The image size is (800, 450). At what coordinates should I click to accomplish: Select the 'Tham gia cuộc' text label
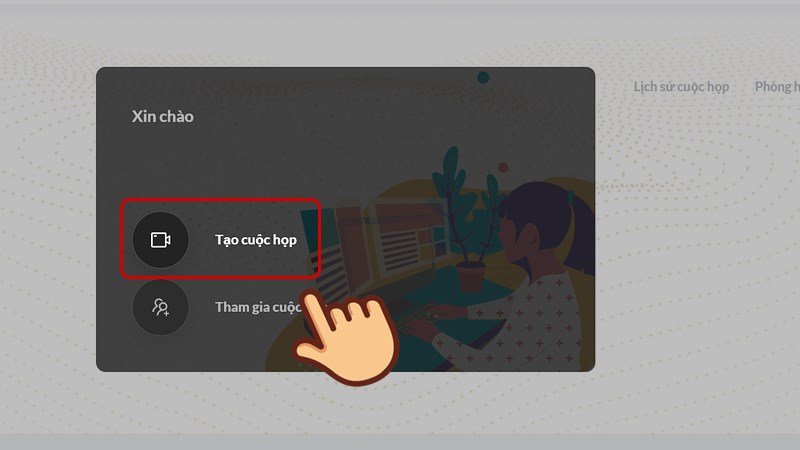tap(259, 307)
